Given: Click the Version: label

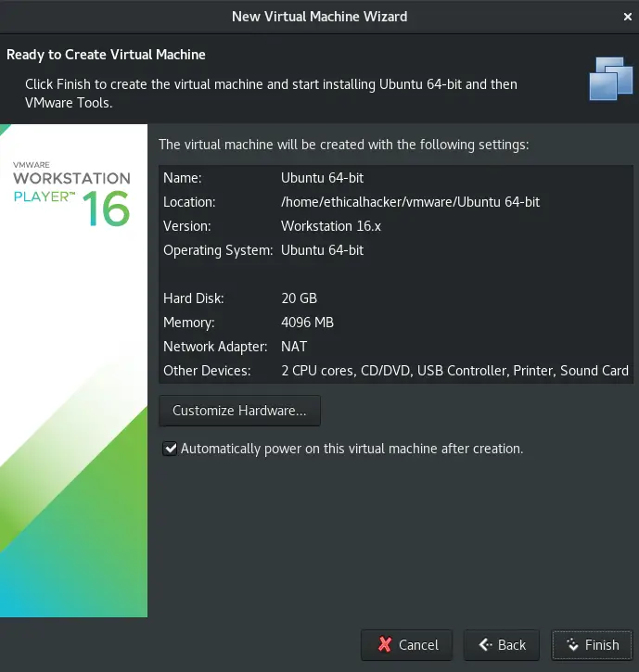Looking at the screenshot, I should pyautogui.click(x=187, y=226).
